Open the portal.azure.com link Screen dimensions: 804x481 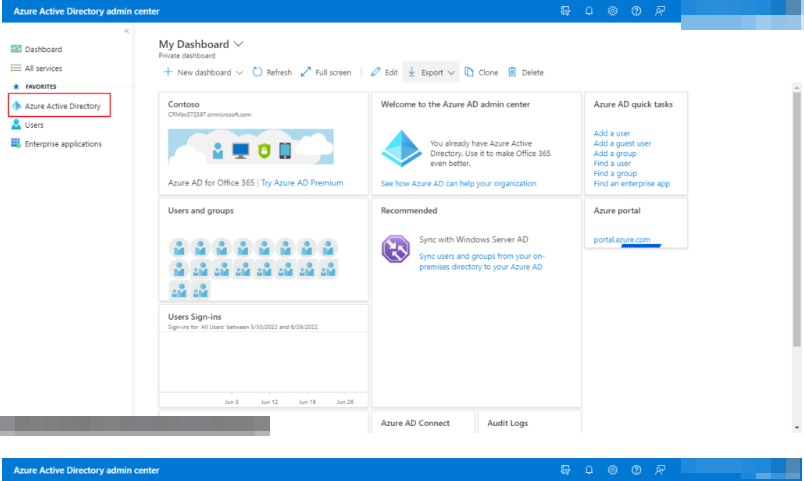point(621,239)
